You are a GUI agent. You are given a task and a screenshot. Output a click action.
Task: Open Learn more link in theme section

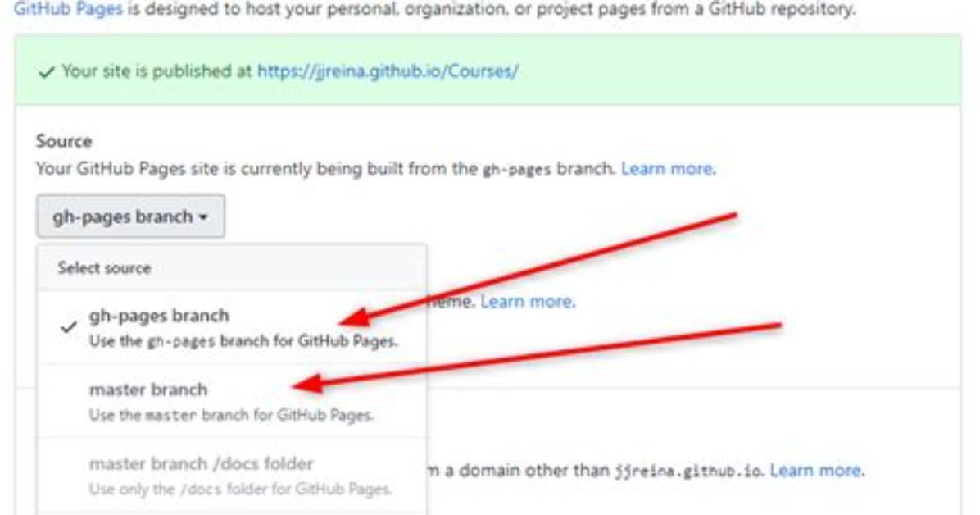tap(528, 302)
